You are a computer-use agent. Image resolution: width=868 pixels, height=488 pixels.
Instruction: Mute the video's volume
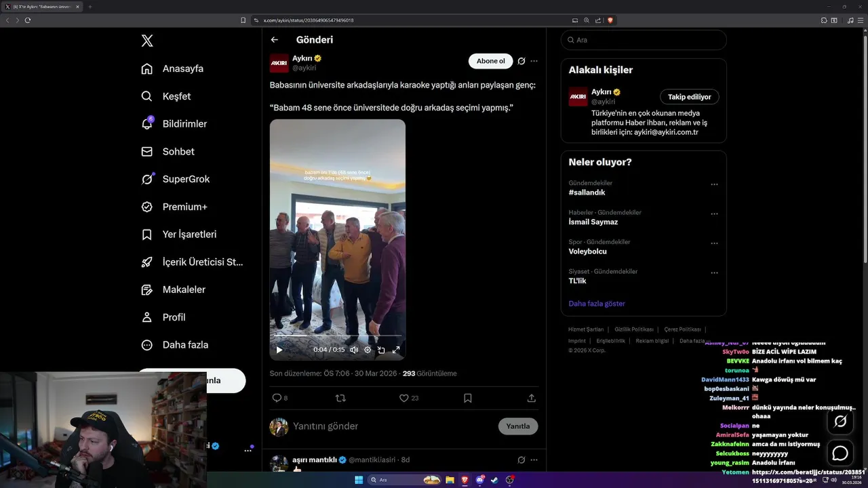(354, 350)
